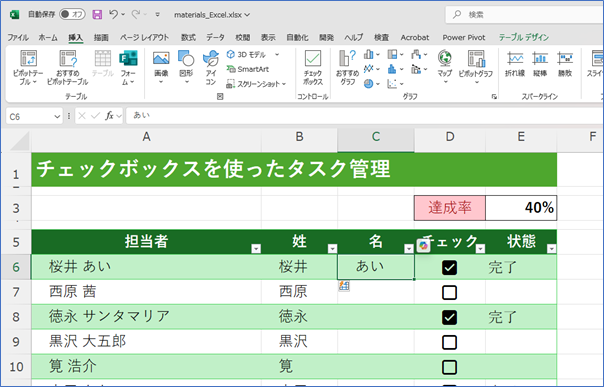Click the Flash Fill options icon below C6

344,286
